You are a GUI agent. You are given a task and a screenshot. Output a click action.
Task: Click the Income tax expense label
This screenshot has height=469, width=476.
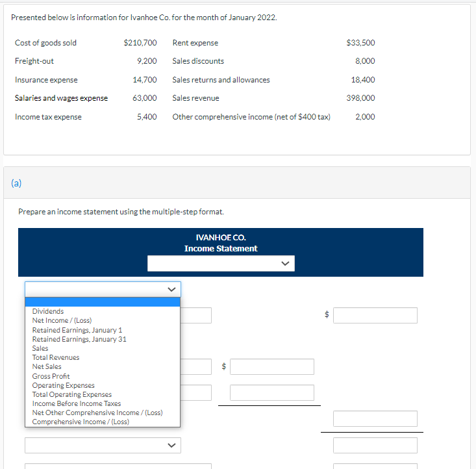48,117
